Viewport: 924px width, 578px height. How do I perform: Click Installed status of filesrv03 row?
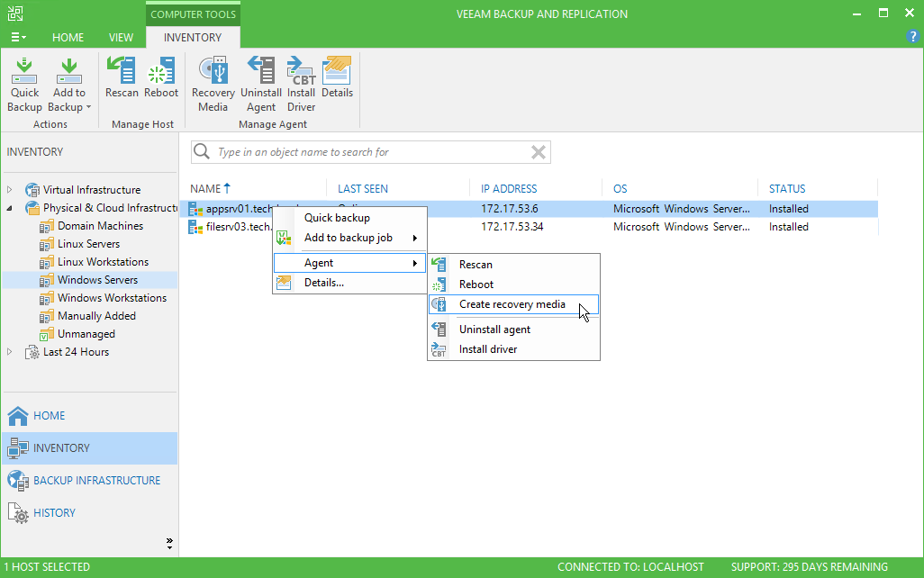(789, 227)
